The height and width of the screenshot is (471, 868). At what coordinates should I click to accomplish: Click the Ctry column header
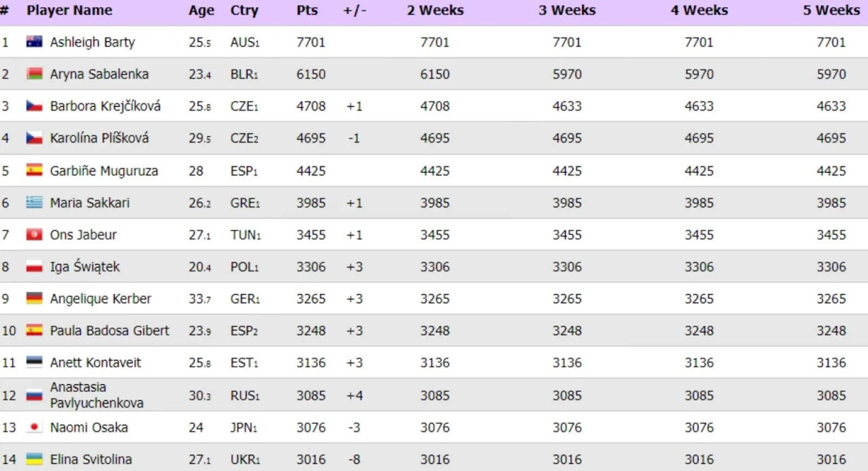pos(244,10)
